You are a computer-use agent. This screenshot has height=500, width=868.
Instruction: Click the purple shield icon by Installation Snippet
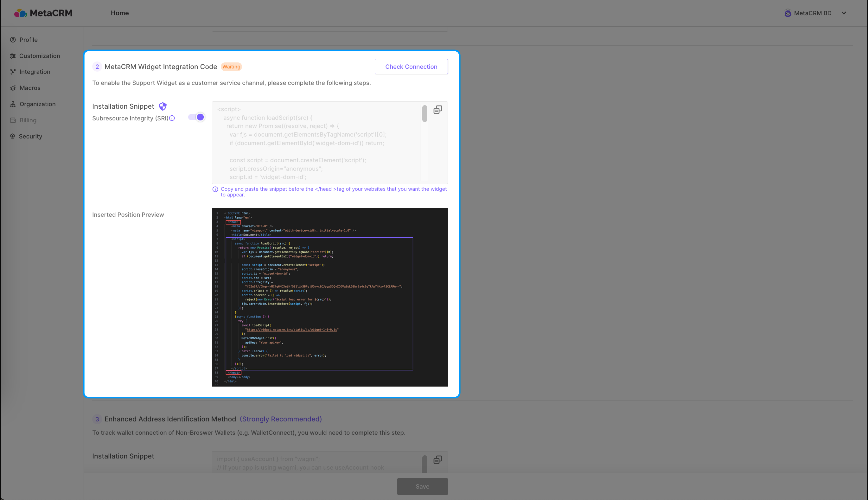pos(163,106)
